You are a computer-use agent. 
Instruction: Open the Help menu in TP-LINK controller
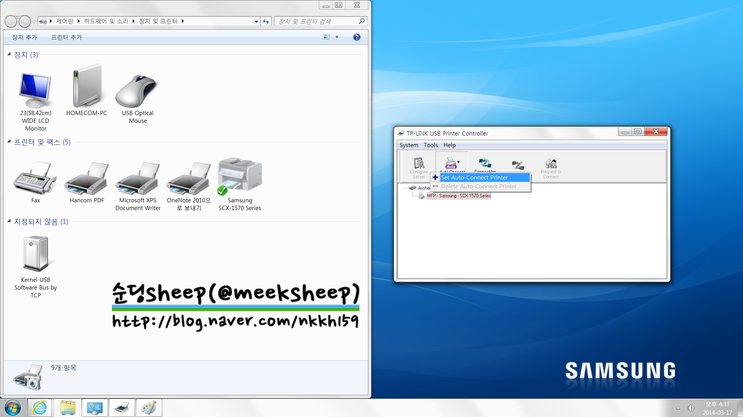tap(449, 145)
